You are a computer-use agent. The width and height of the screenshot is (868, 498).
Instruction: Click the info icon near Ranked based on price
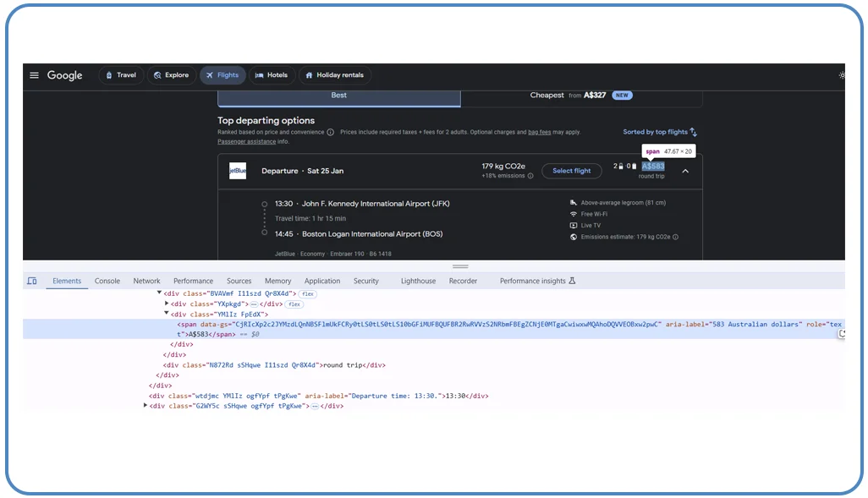tap(330, 132)
